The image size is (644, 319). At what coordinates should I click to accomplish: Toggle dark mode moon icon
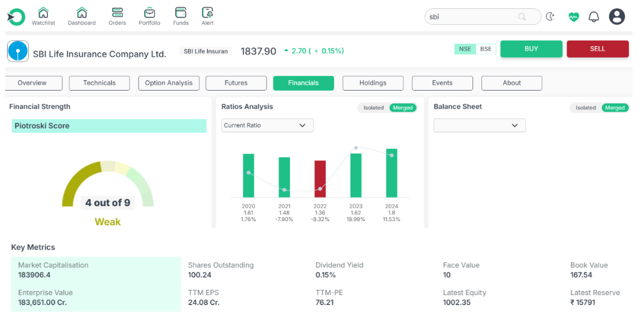(x=550, y=17)
